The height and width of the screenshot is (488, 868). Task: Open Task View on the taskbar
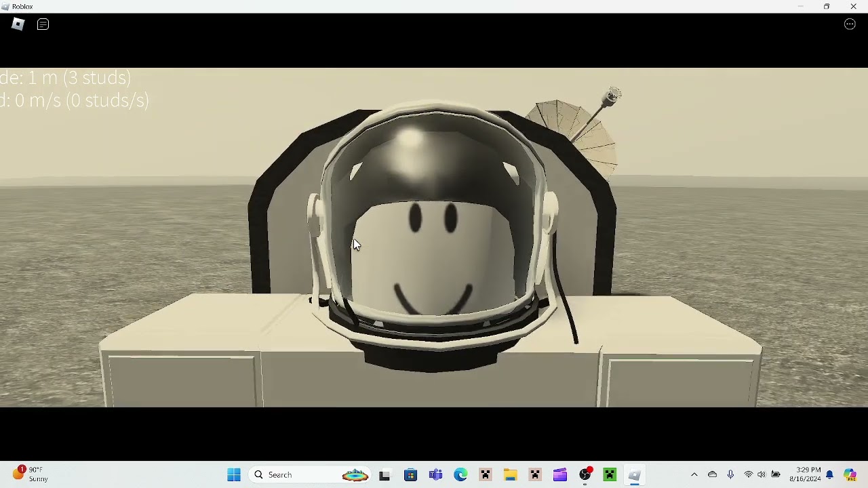pyautogui.click(x=384, y=475)
